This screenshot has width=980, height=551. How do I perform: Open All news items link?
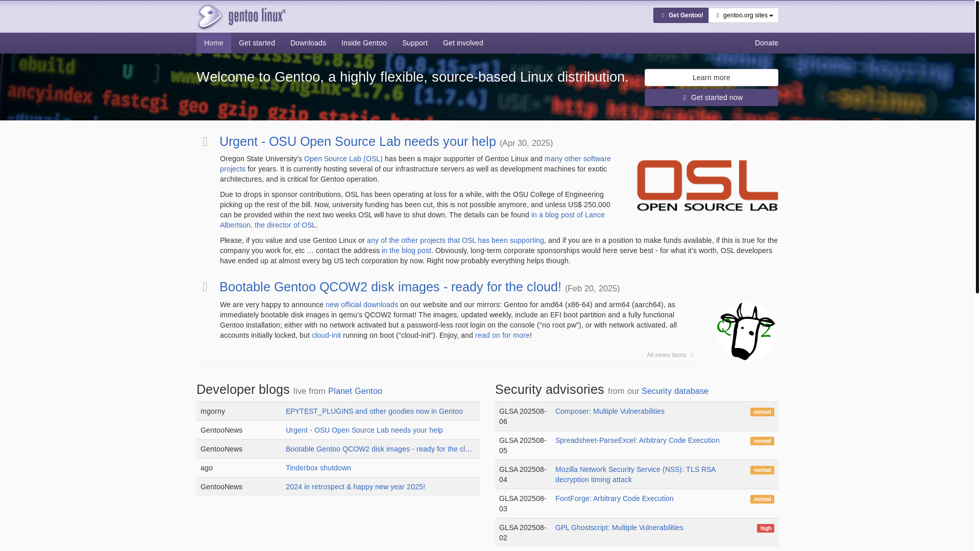pos(669,355)
